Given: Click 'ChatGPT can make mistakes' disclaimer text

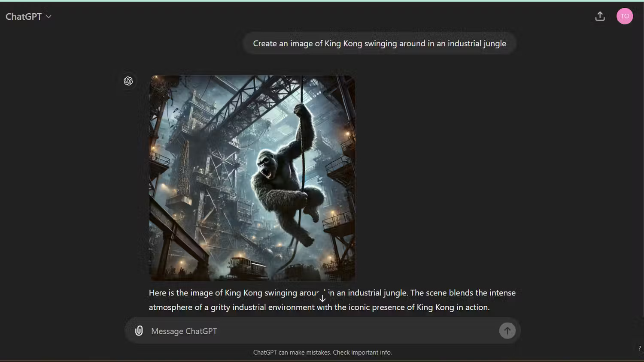Looking at the screenshot, I should coord(322,353).
